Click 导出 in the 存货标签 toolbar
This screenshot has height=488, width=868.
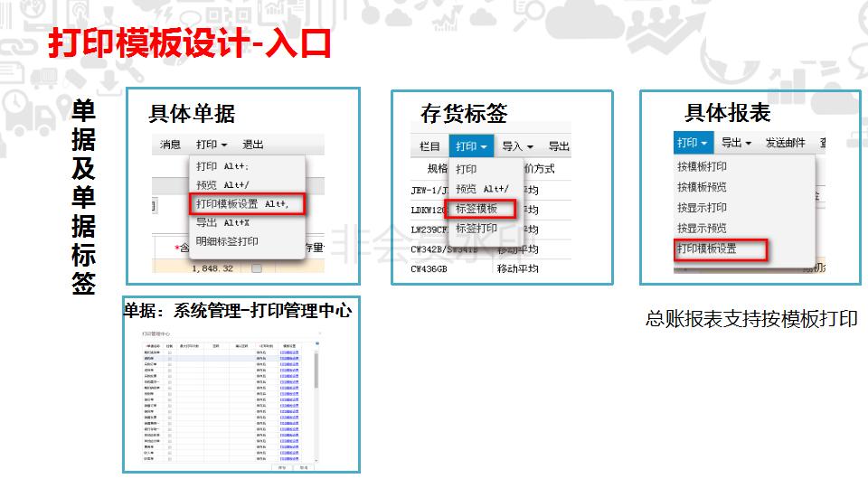(x=559, y=146)
